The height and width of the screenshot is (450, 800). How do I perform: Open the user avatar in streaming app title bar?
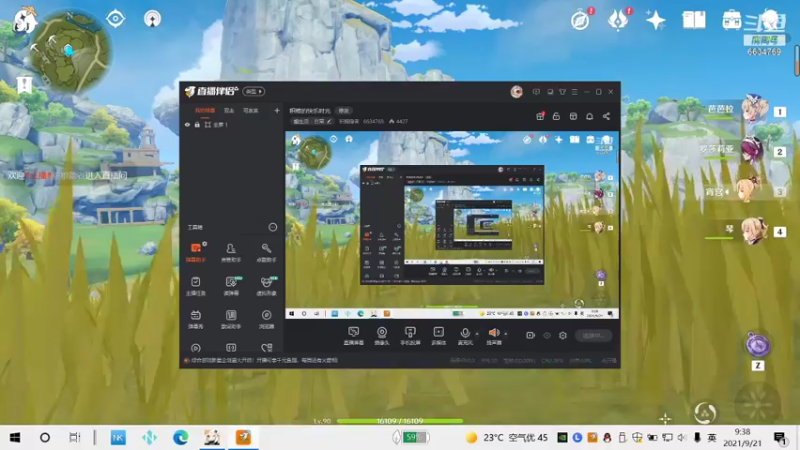(x=516, y=92)
